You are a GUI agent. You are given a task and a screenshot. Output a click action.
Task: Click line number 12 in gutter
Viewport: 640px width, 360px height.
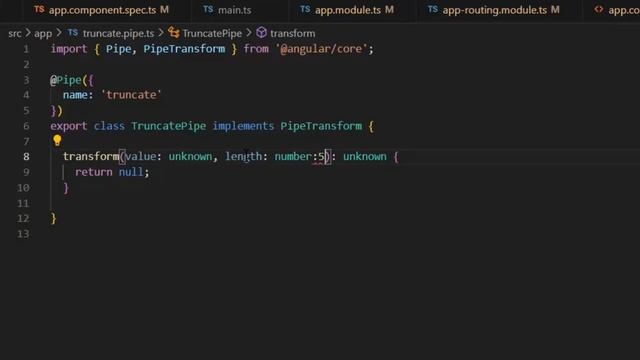pos(23,218)
